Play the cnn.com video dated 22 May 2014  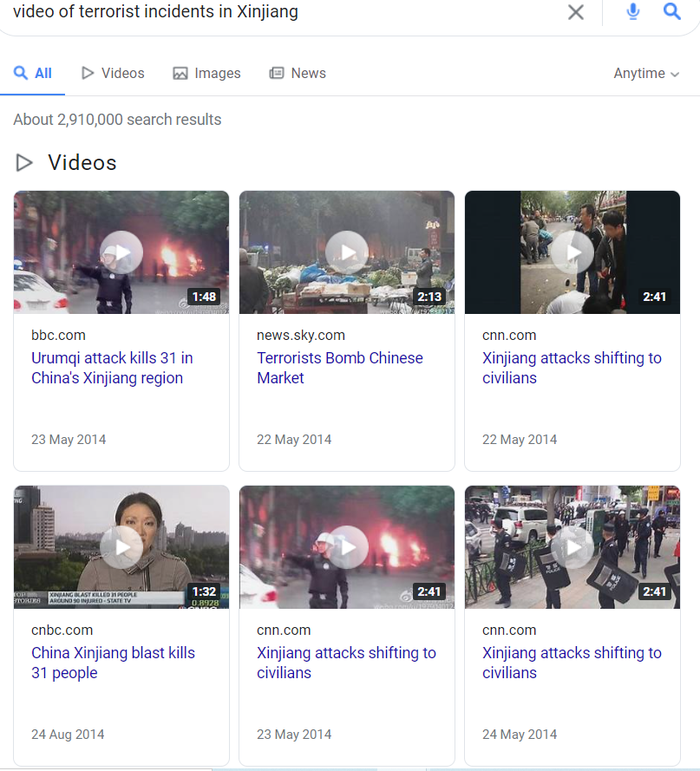pyautogui.click(x=572, y=252)
